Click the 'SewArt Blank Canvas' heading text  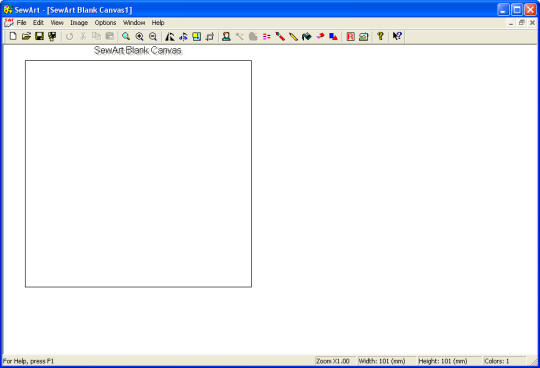click(x=138, y=51)
